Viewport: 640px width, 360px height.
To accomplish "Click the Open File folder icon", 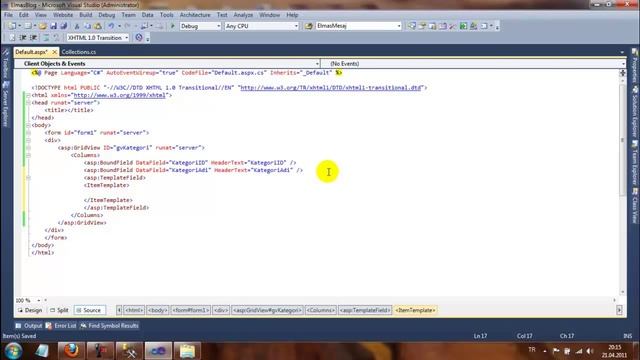I will (x=42, y=26).
